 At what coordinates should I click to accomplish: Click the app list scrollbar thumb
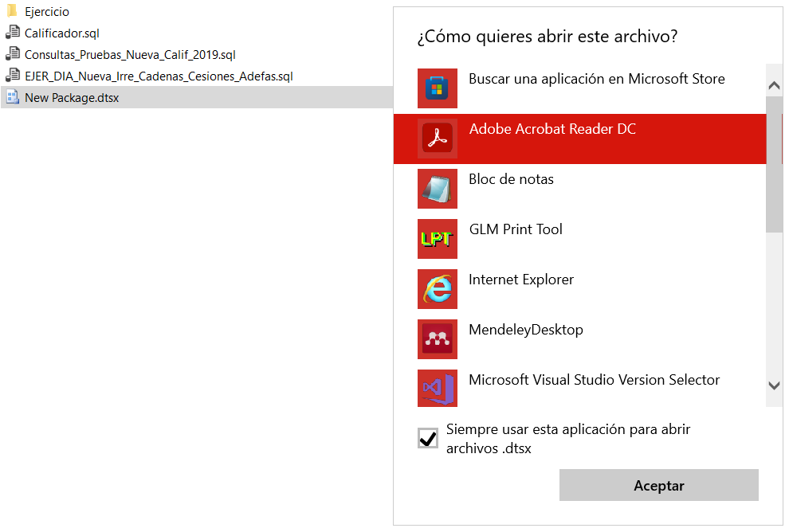[x=775, y=164]
